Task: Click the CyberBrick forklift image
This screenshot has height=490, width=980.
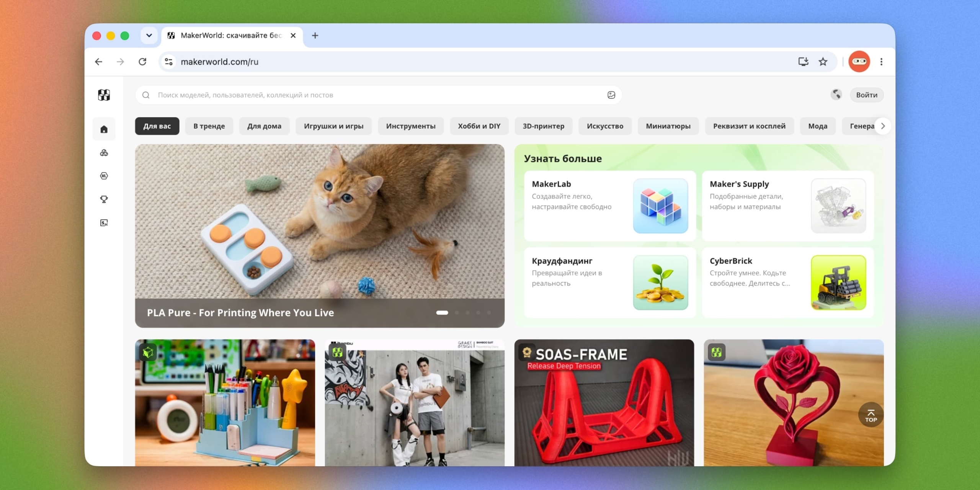Action: tap(838, 283)
